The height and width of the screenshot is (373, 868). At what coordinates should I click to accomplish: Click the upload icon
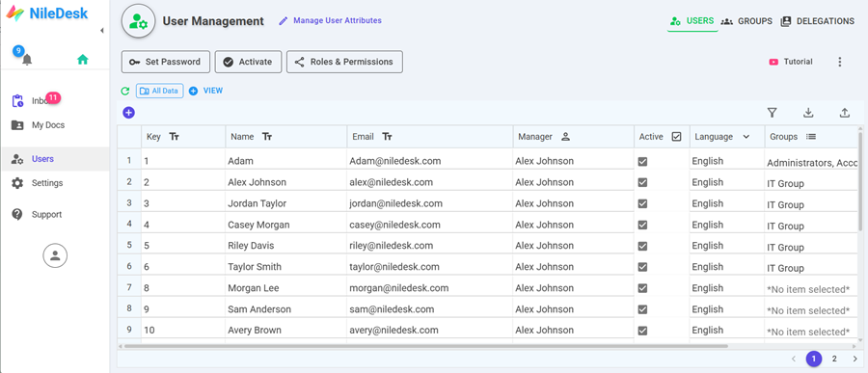coord(844,113)
